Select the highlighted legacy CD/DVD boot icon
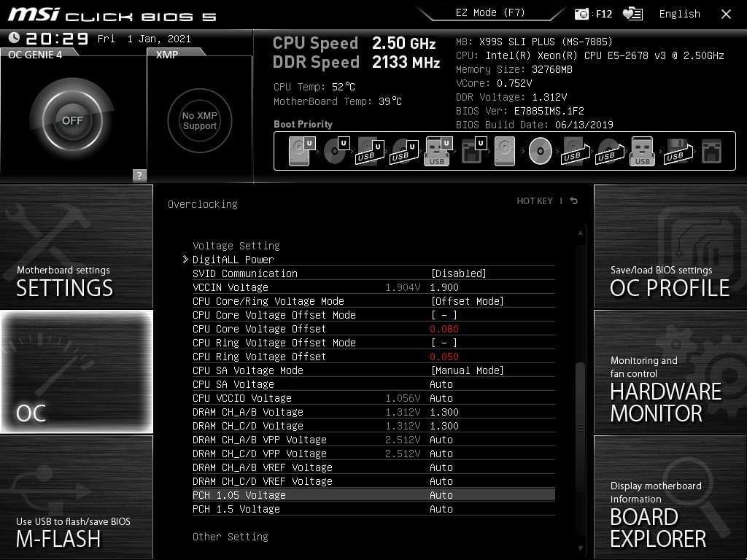This screenshot has height=560, width=747. [x=541, y=151]
